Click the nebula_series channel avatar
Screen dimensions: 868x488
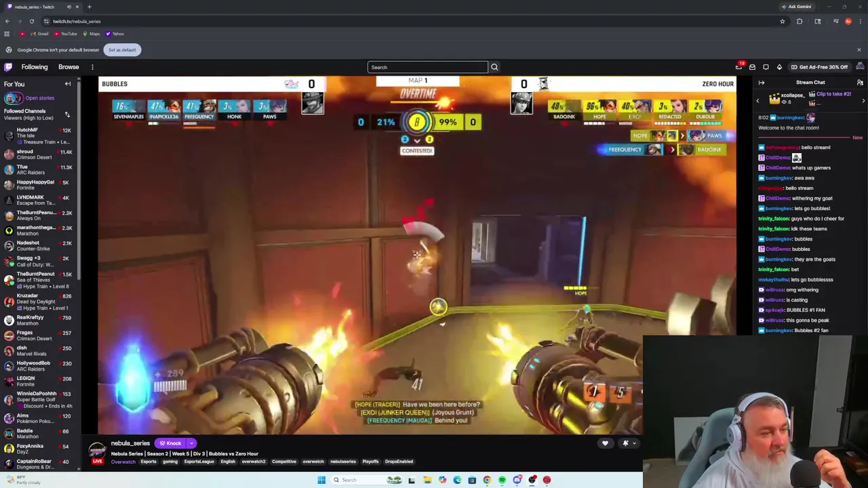(98, 449)
